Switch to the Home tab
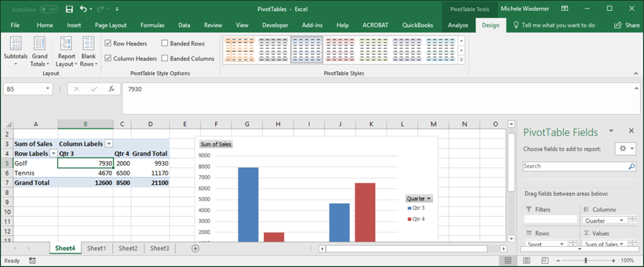Viewport: 644px width, 267px height. pos(45,25)
